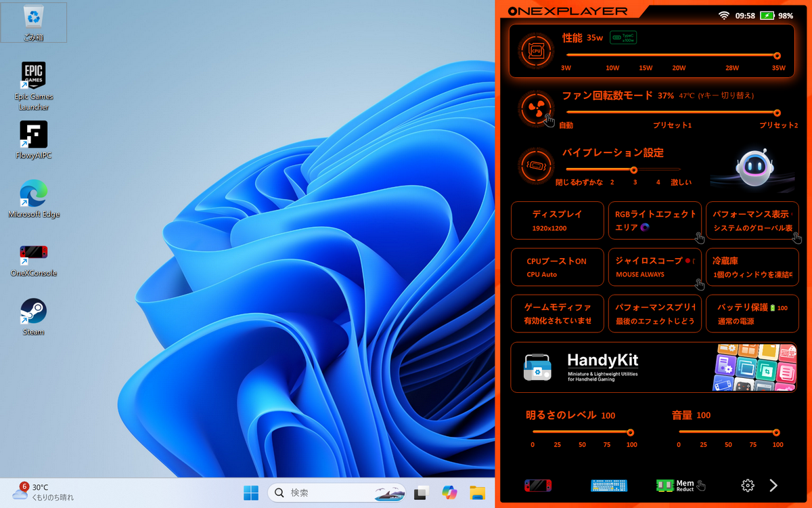Select Microsoft Edge desktop shortcut

tap(33, 199)
